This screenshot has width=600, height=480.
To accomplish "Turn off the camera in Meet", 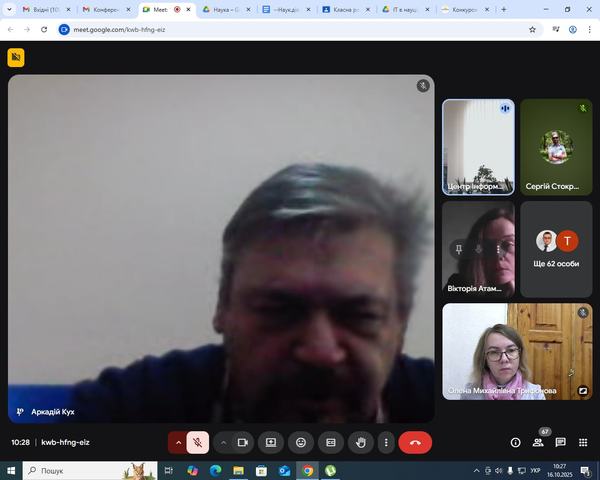I will (243, 442).
